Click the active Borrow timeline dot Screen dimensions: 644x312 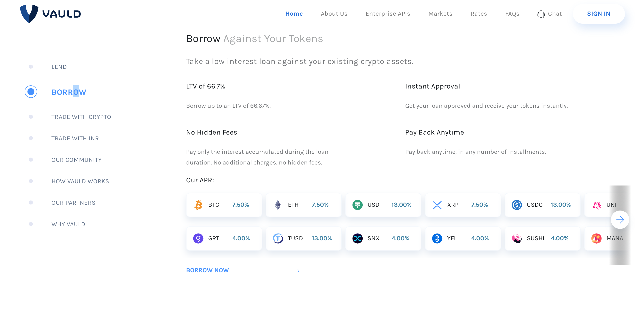(31, 92)
